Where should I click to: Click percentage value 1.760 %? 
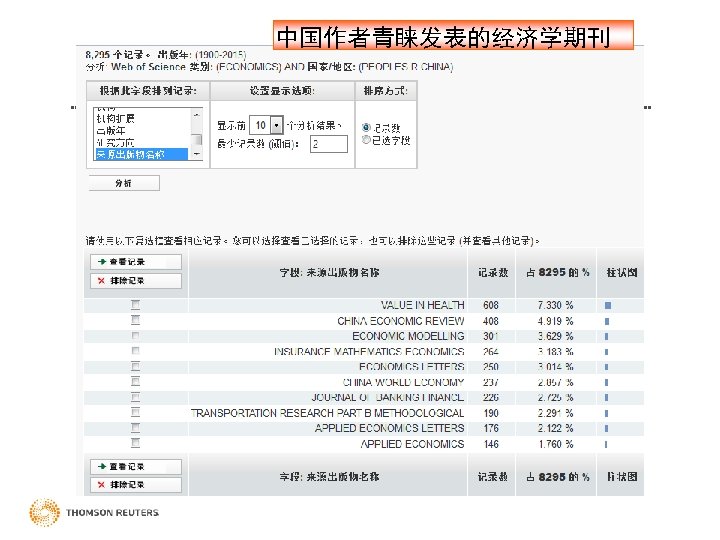[555, 444]
